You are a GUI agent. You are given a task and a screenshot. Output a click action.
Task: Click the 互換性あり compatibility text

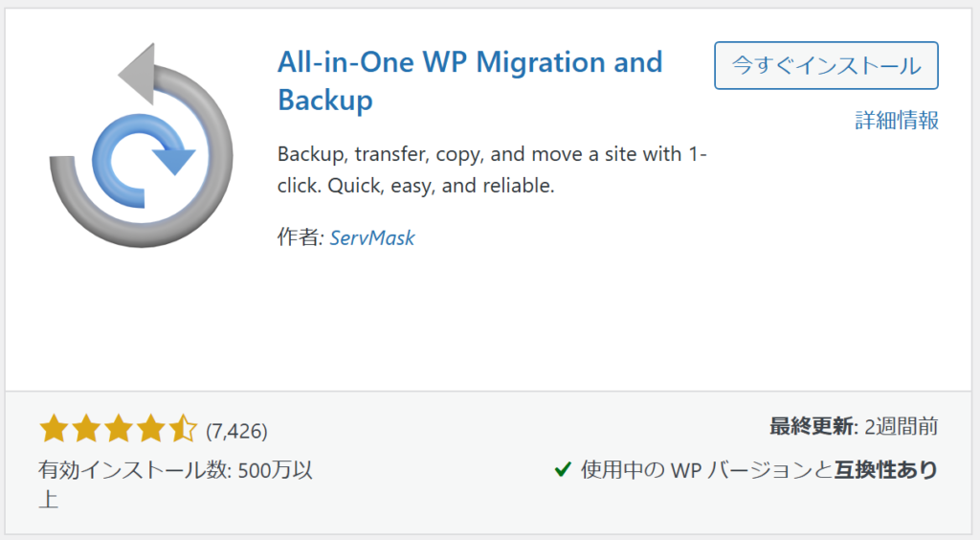(886, 469)
